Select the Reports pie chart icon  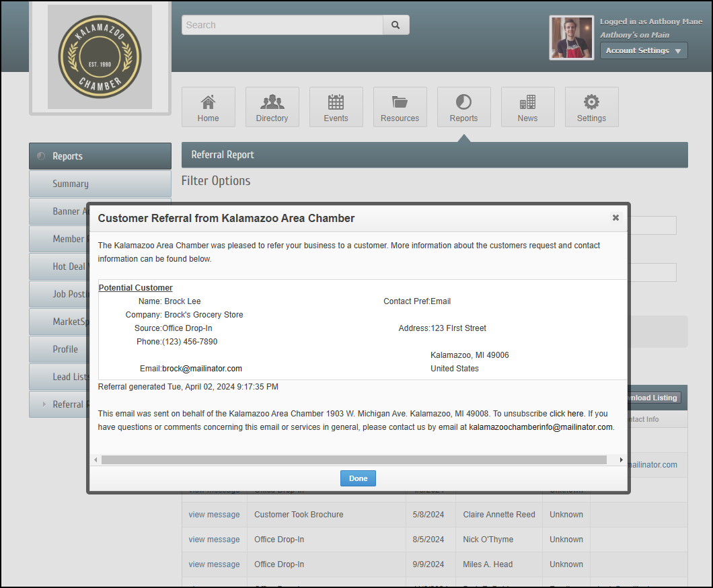[x=463, y=102]
